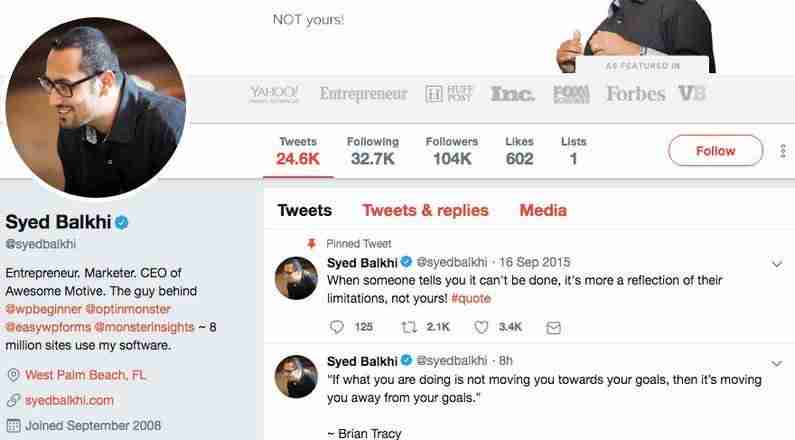The width and height of the screenshot is (795, 440).
Task: Click the #quote hashtag
Action: pos(471,298)
